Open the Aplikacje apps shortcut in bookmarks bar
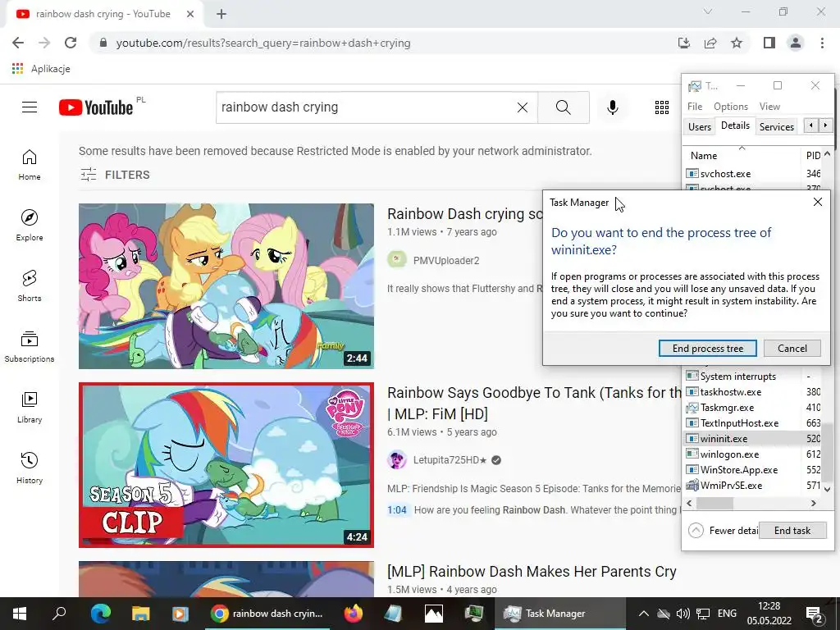 click(41, 69)
